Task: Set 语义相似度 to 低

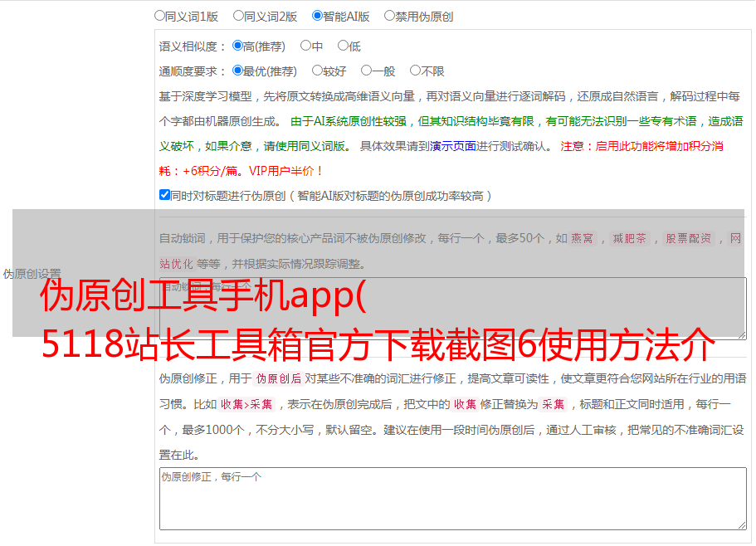Action: pyautogui.click(x=344, y=46)
